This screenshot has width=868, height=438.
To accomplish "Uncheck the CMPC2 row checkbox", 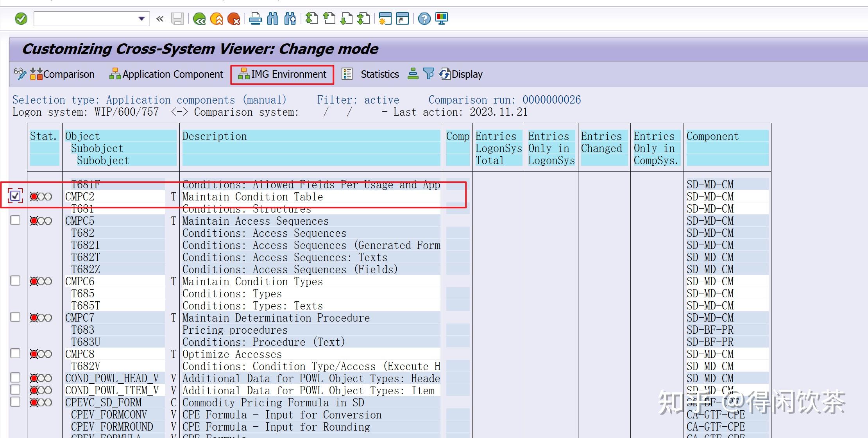I will 15,196.
